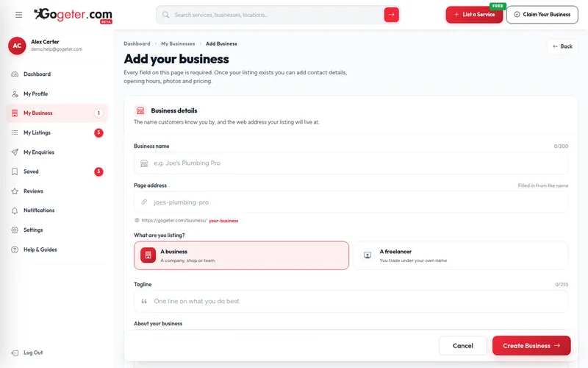The image size is (588, 368).
Task: Click the Saved badge showing 5
Action: [98, 171]
